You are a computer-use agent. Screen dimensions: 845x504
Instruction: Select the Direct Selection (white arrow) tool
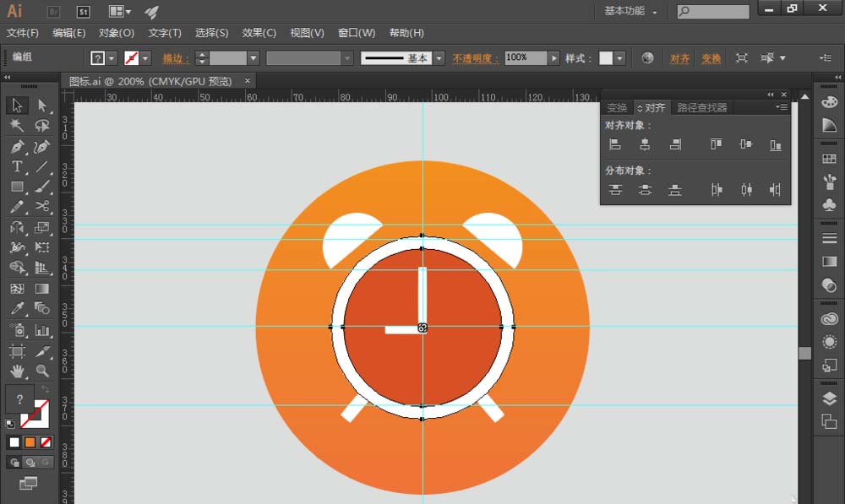[x=42, y=105]
